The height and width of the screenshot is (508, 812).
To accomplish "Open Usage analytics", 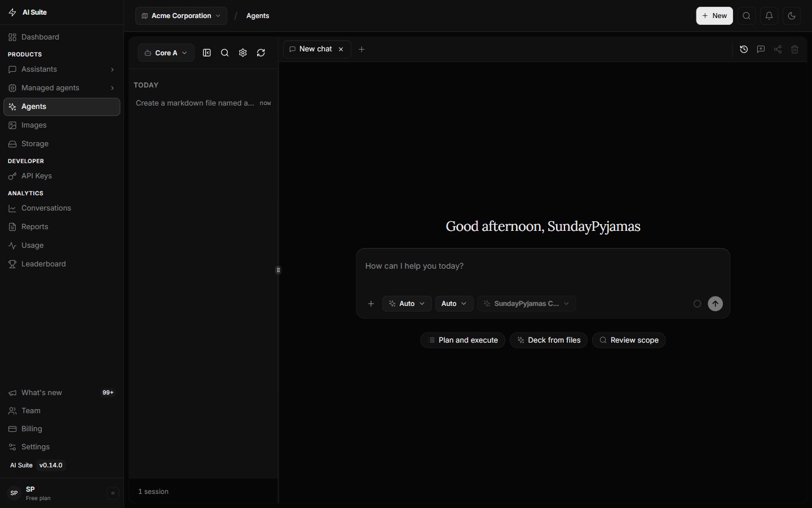I will click(62, 246).
